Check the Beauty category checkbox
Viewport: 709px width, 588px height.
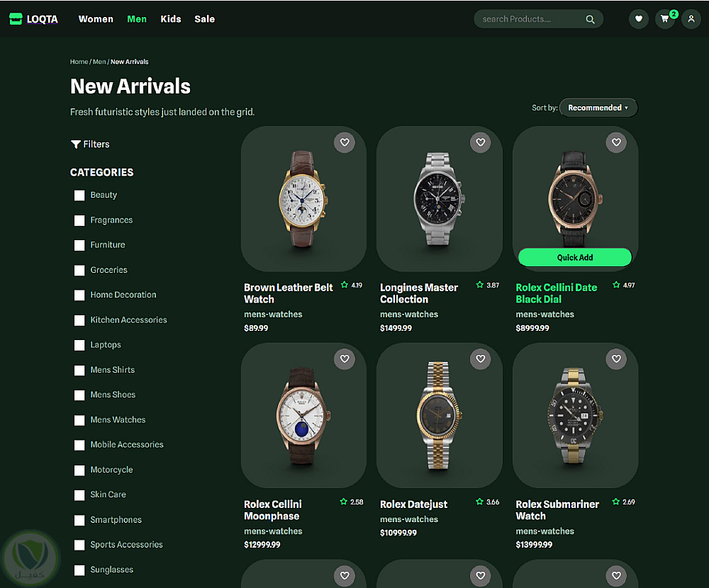click(79, 196)
